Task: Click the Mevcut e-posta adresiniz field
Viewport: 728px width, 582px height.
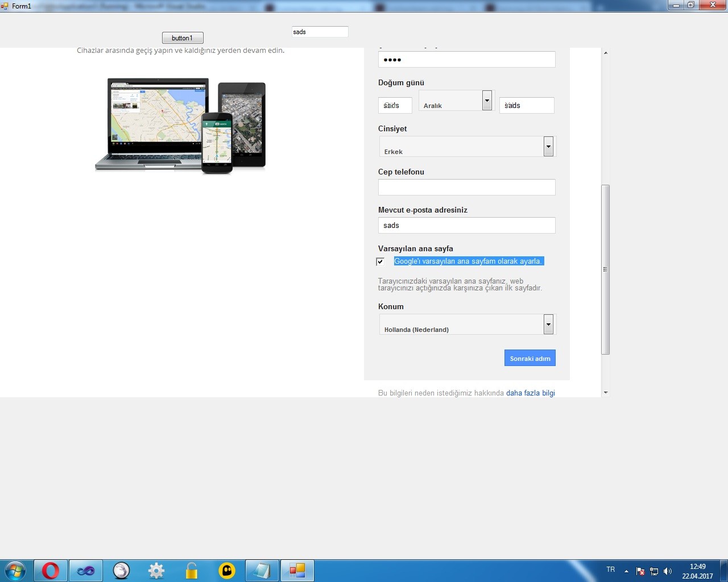Action: point(467,225)
